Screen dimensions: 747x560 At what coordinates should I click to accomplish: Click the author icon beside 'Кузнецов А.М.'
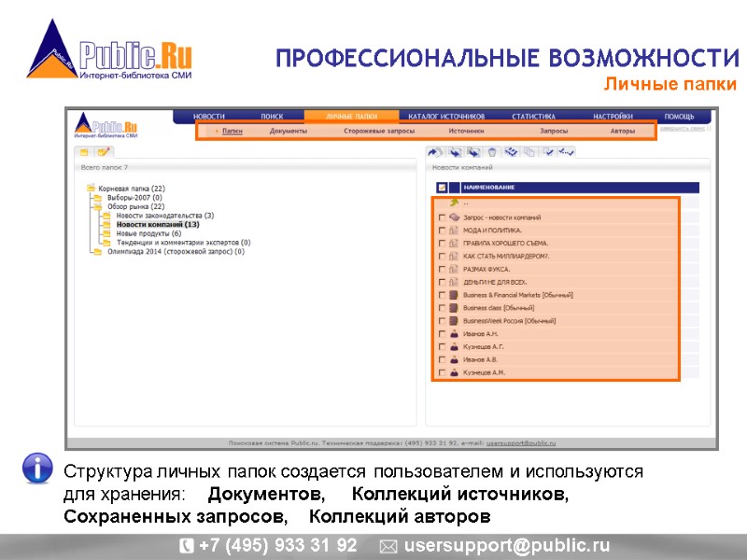(x=454, y=372)
